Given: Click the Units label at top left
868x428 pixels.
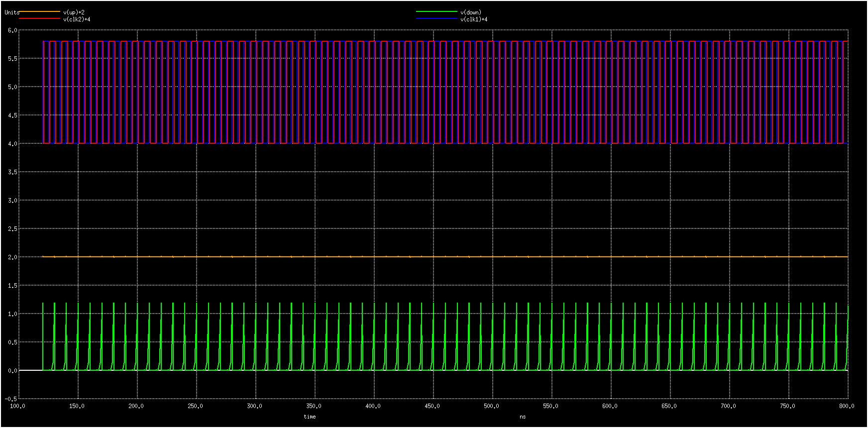Looking at the screenshot, I should pos(12,12).
